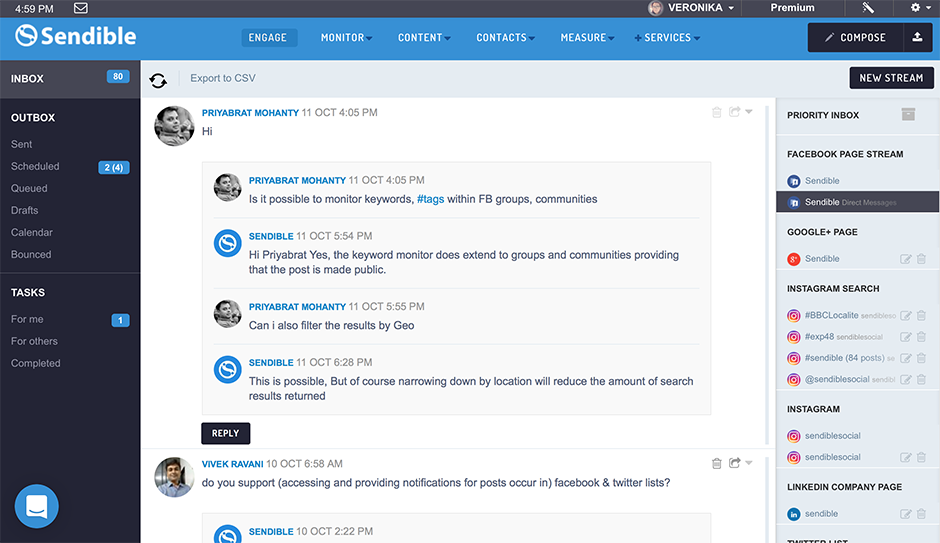
Task: Click the Sendible logo
Action: [76, 36]
